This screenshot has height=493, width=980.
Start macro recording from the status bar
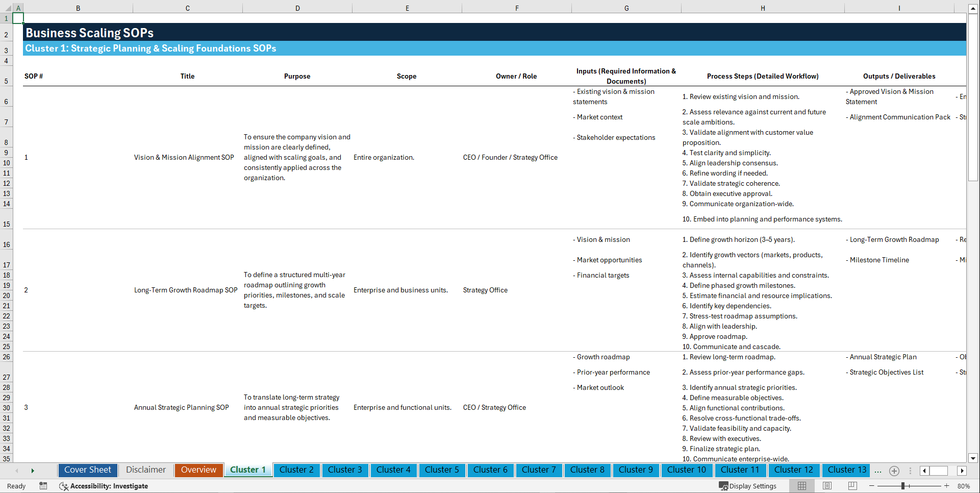(x=43, y=486)
